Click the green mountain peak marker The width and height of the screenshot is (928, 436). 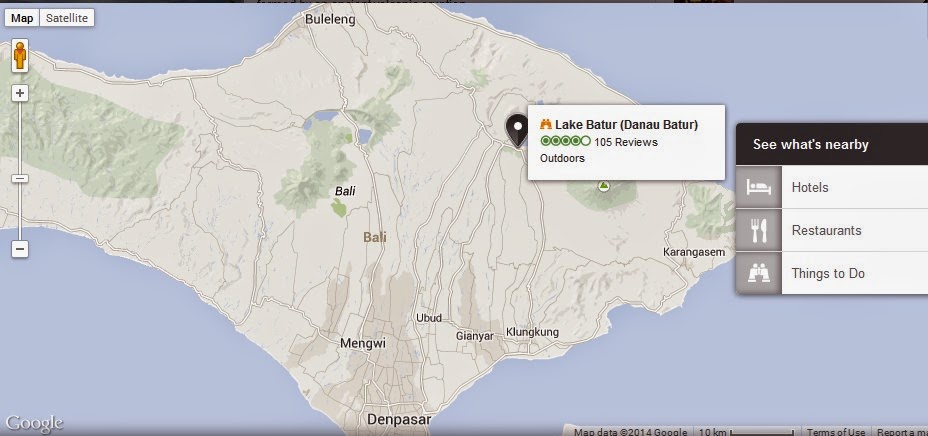[x=603, y=186]
